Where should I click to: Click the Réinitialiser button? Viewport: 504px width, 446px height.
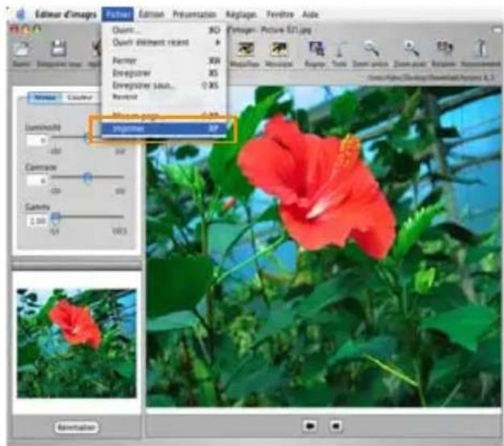[x=76, y=427]
